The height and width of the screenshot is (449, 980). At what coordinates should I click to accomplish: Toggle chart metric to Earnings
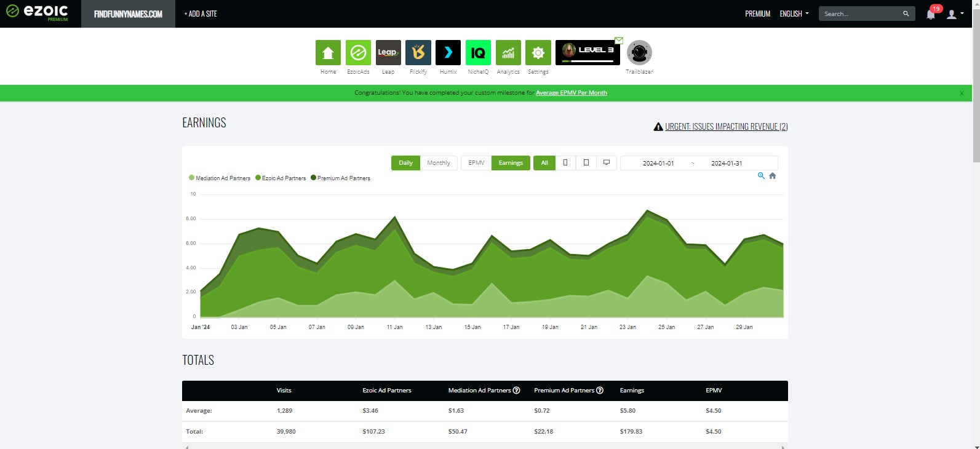[x=511, y=163]
